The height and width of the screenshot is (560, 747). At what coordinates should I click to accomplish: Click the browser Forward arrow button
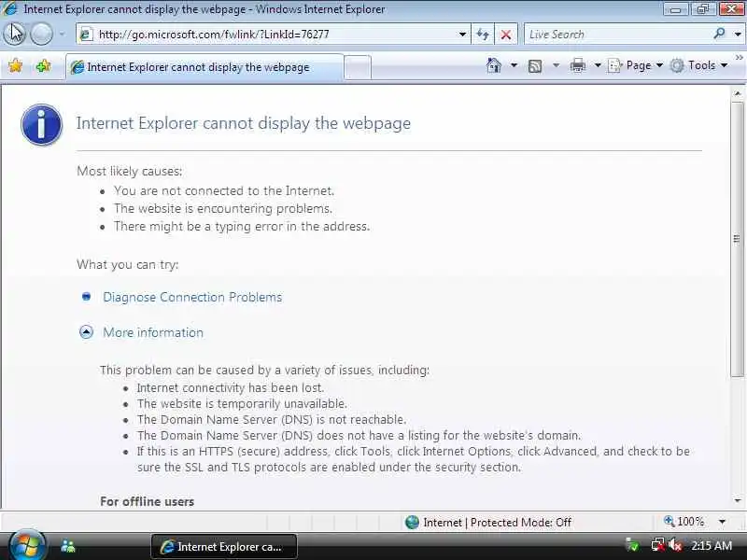[41, 34]
